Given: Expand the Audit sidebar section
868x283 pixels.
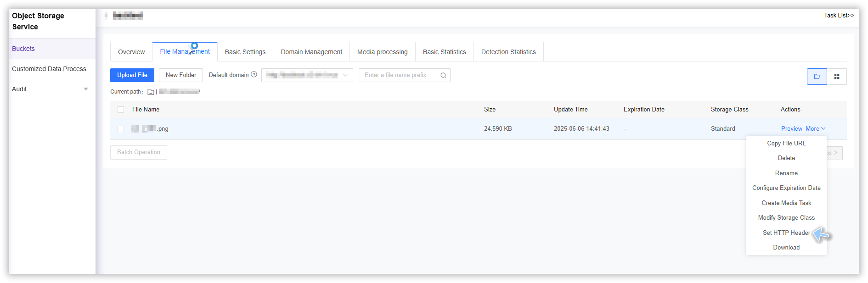Looking at the screenshot, I should (85, 89).
